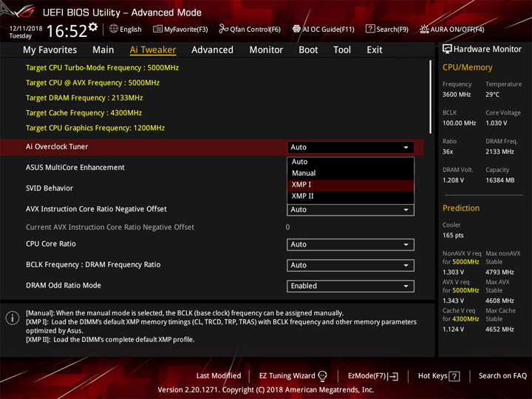
Task: Click Target CPU Graphics Frequency text
Action: point(95,128)
